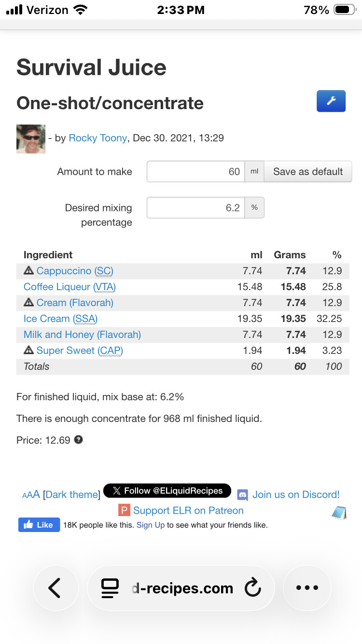
Task: Click the notepad icon at bottom right
Action: 339,513
